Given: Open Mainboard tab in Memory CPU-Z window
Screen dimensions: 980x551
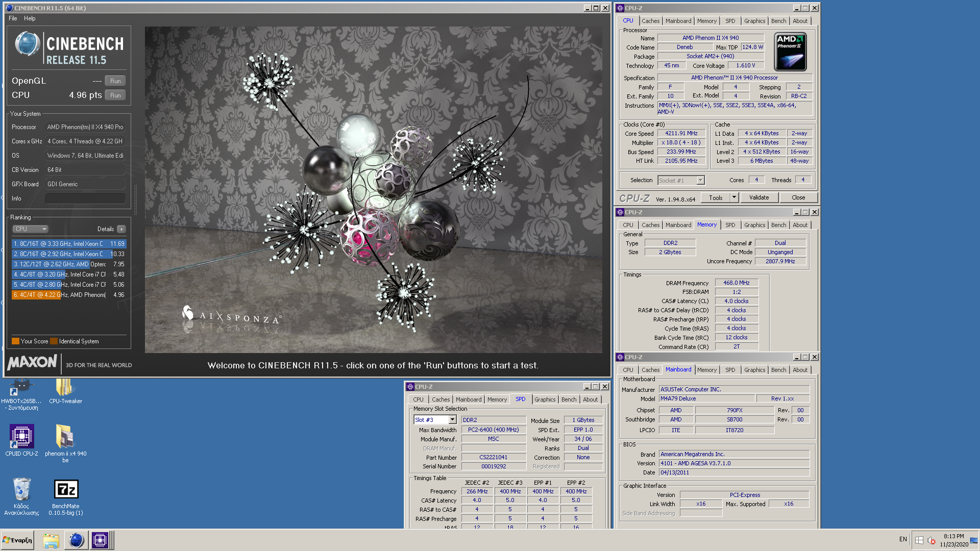Looking at the screenshot, I should 678,225.
